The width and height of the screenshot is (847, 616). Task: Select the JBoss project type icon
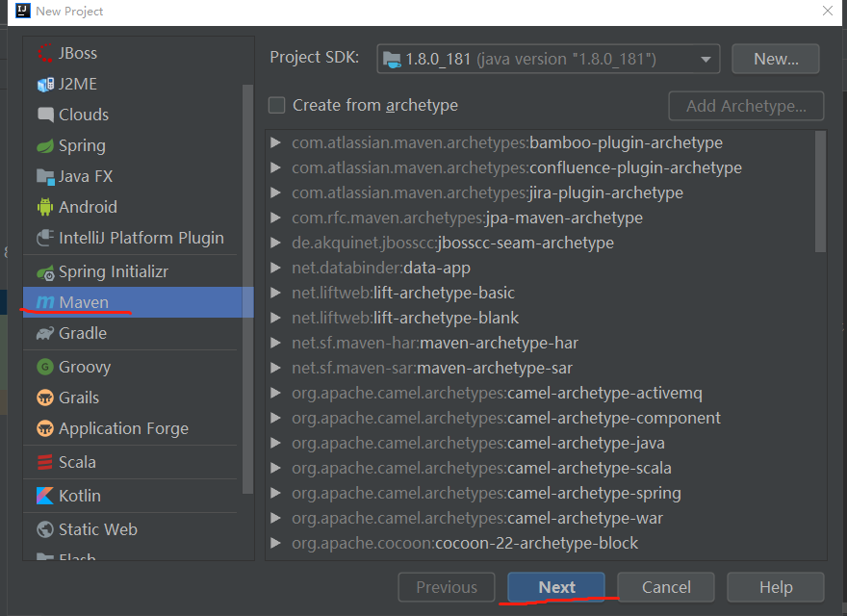(45, 53)
